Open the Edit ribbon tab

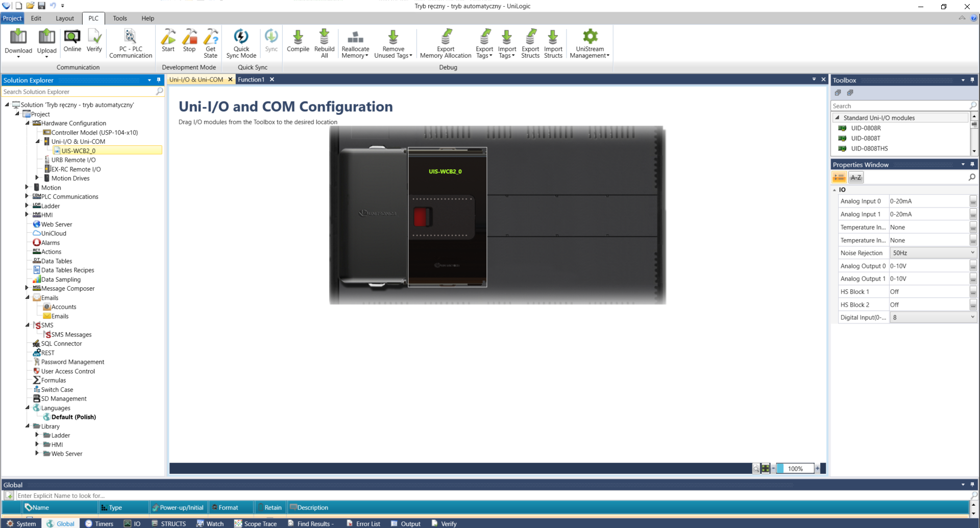(x=36, y=18)
